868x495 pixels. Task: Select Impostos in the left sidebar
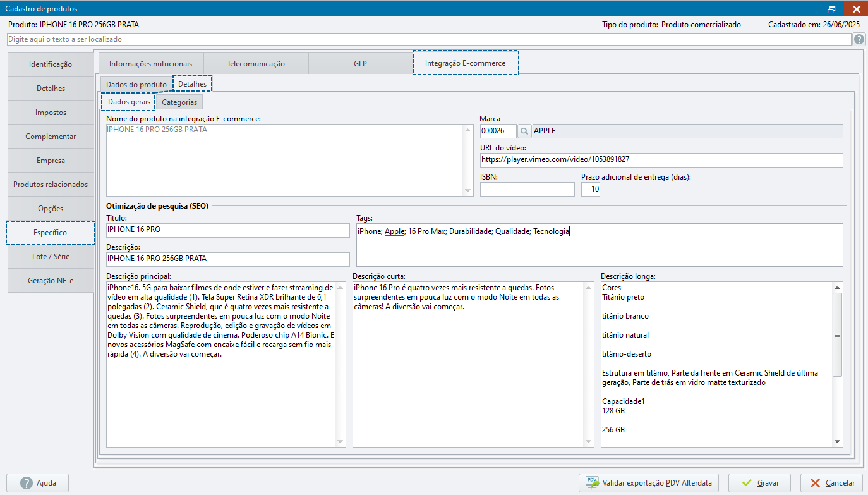(x=51, y=113)
